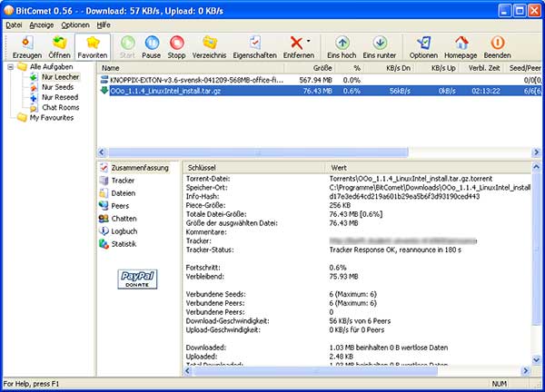The image size is (545, 392).
Task: Remove task with Entfernen icon
Action: (296, 47)
